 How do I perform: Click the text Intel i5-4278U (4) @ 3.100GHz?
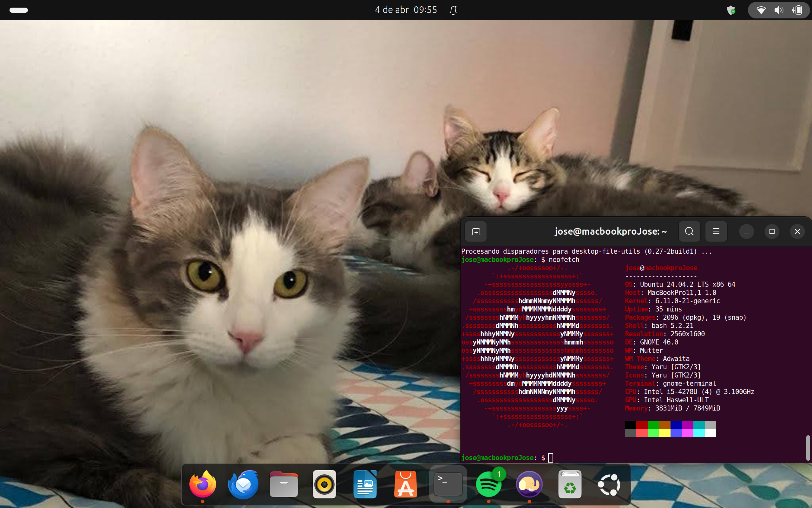click(699, 392)
